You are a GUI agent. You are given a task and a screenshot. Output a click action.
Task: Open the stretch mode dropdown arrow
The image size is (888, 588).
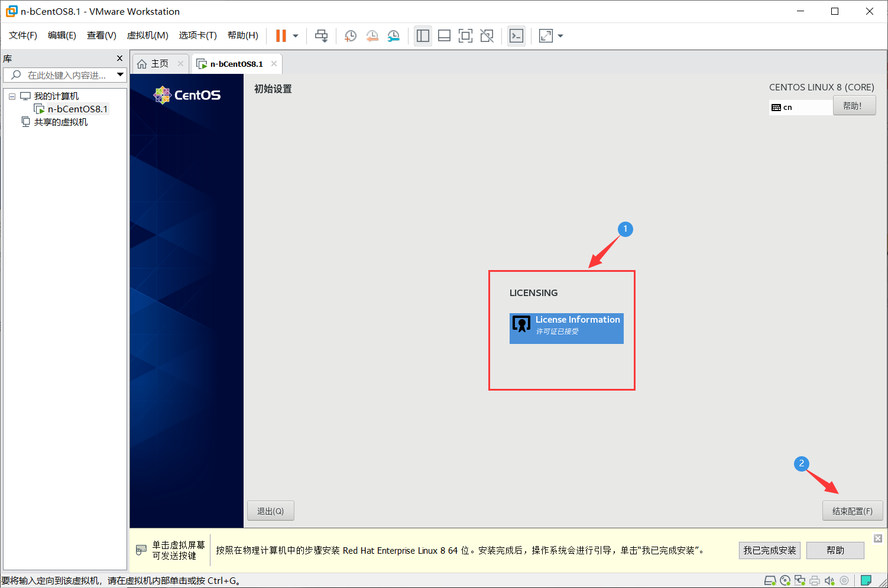[x=560, y=36]
